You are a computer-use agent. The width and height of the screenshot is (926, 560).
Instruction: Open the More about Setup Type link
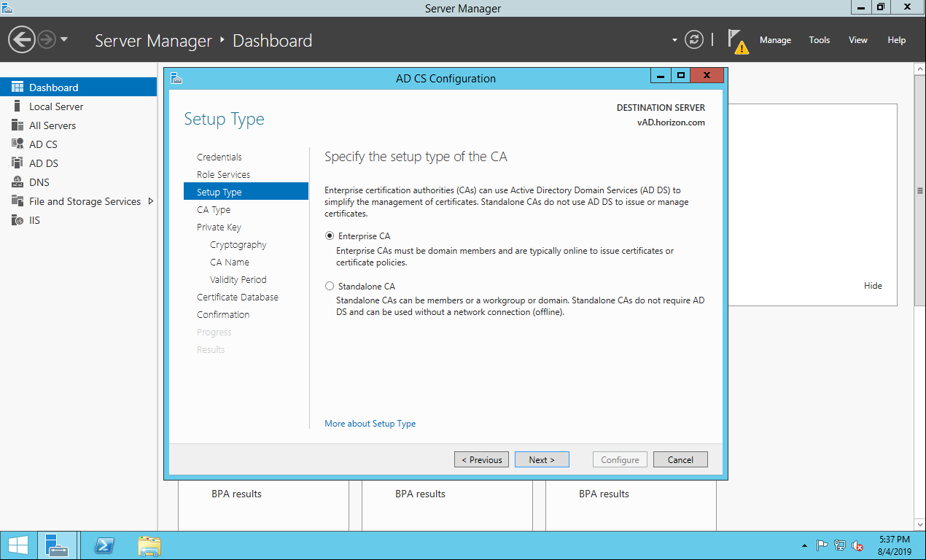tap(370, 424)
